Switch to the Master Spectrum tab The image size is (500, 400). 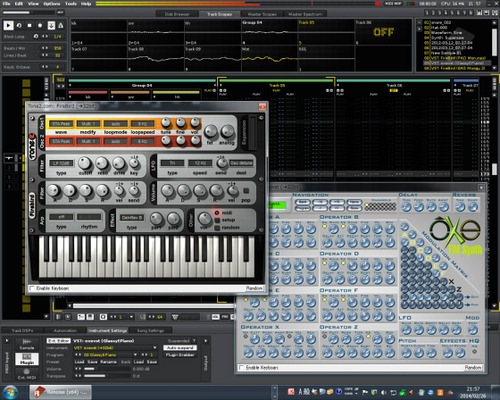coord(305,14)
